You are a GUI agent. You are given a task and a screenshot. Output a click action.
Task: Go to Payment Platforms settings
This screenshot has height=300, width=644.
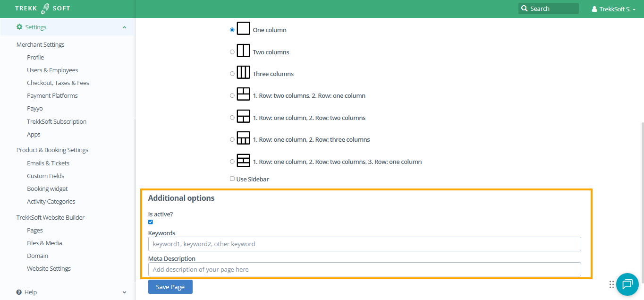tap(52, 95)
